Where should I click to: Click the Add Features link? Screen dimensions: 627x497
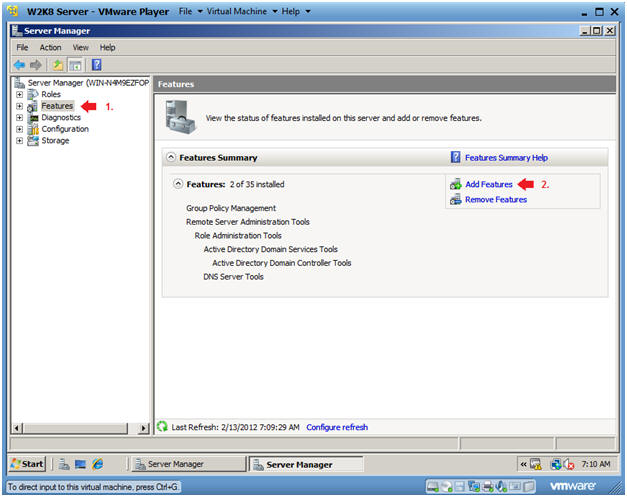pos(489,184)
